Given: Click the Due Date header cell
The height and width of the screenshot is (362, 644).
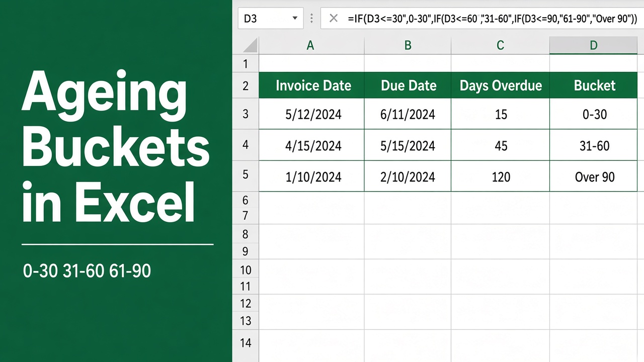Looking at the screenshot, I should point(408,85).
